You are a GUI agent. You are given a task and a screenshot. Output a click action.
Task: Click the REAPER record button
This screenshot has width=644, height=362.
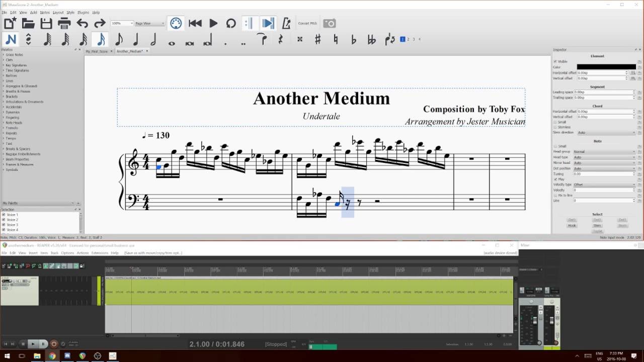(54, 344)
